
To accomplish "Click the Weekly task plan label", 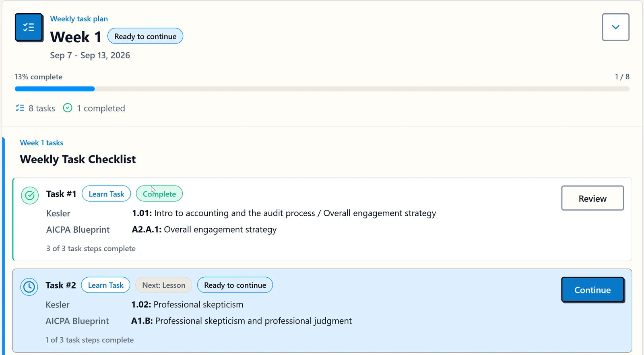I will [x=79, y=19].
